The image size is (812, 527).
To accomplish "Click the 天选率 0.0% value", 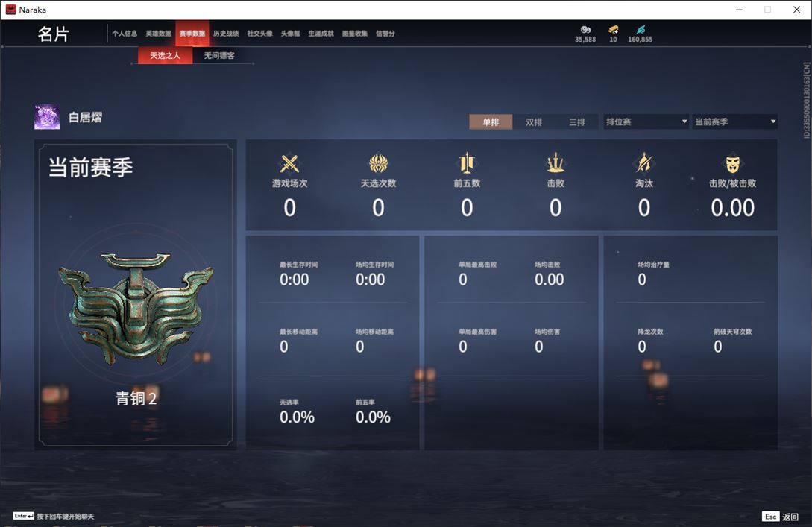I will point(297,417).
